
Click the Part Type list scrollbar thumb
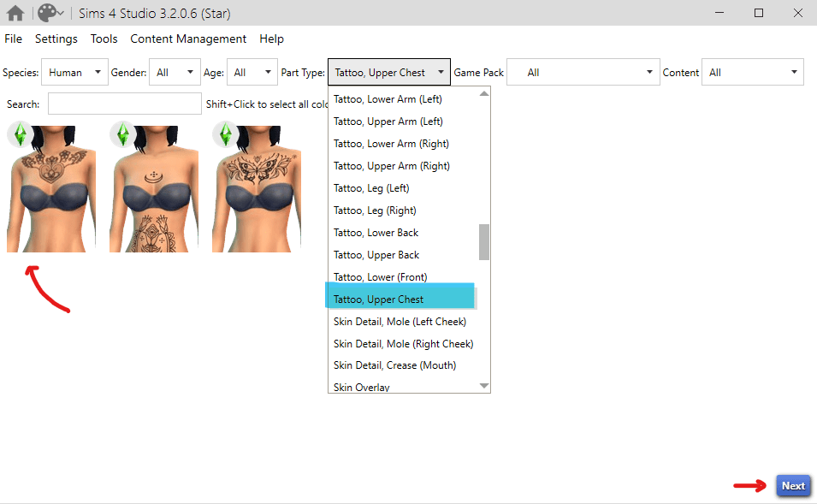pos(484,241)
